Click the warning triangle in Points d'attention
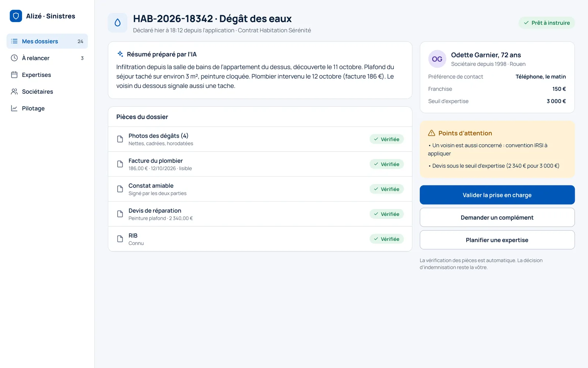The height and width of the screenshot is (368, 588). tap(431, 133)
